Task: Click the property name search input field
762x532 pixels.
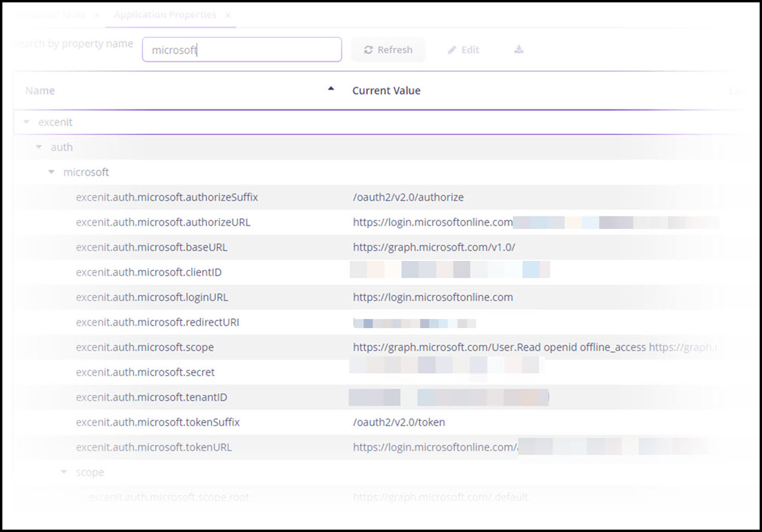Action: (x=241, y=49)
